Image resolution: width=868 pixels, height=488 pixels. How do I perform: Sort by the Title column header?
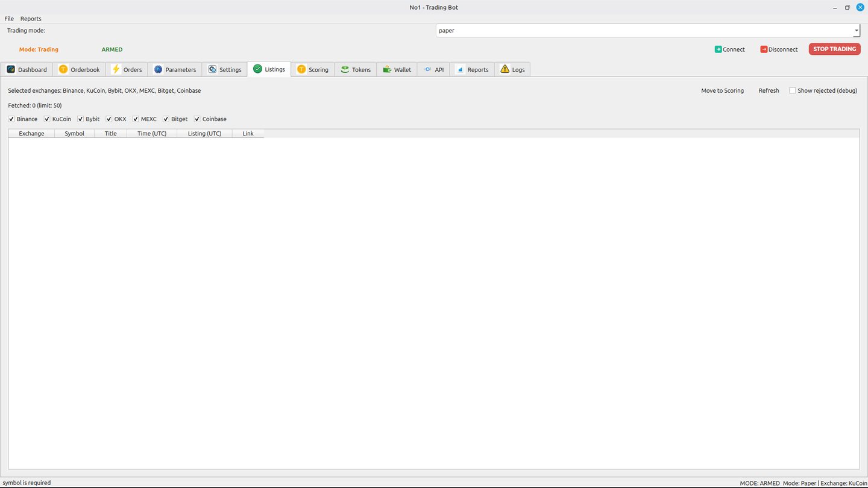point(110,133)
